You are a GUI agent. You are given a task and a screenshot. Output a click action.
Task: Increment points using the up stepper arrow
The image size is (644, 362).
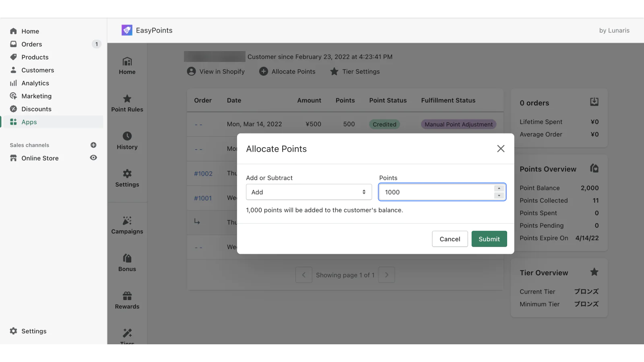(499, 189)
